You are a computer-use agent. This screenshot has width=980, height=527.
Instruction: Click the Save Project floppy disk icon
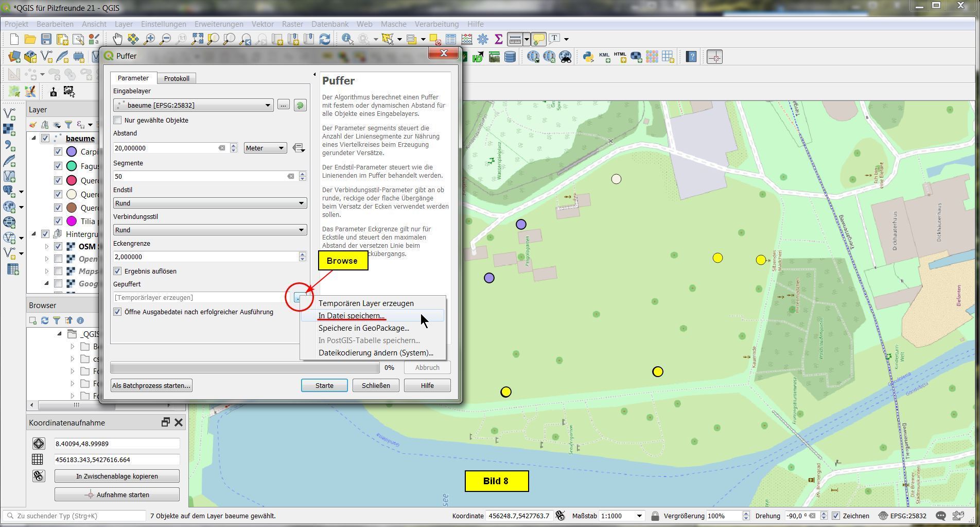[x=46, y=39]
